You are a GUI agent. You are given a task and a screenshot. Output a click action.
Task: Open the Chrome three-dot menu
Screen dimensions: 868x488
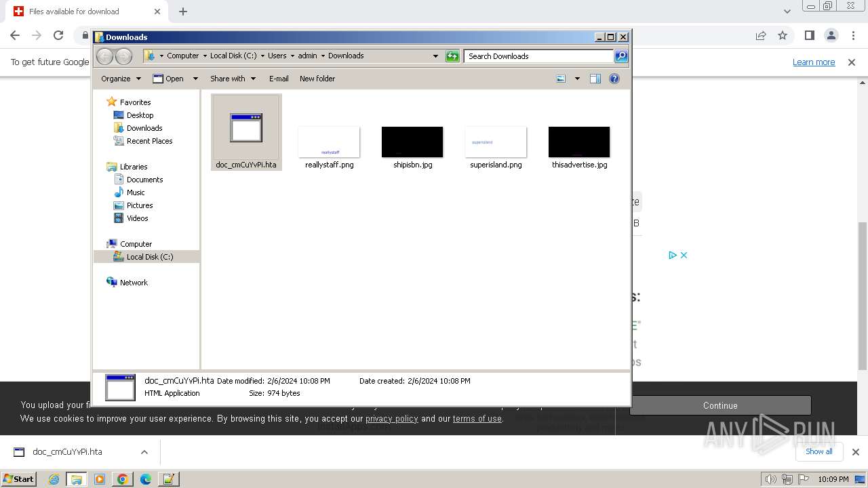(852, 36)
